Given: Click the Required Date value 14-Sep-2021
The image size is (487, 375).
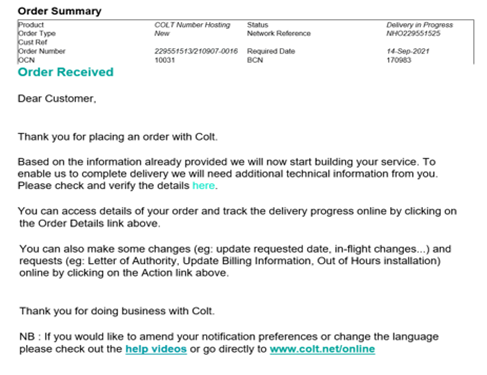Looking at the screenshot, I should [408, 51].
